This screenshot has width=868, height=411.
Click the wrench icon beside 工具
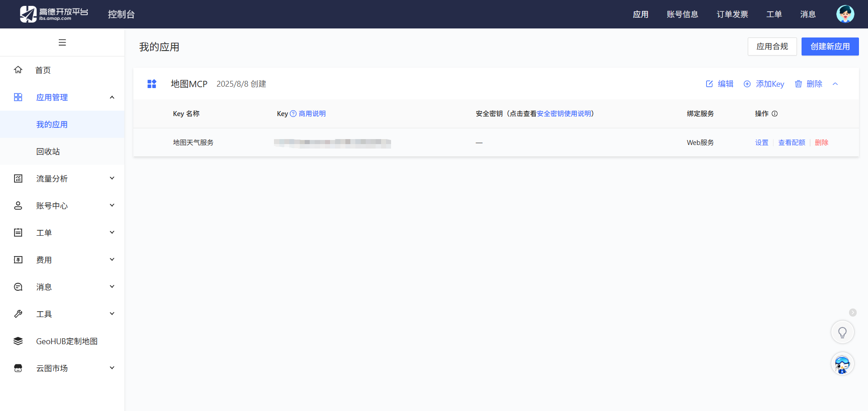pyautogui.click(x=18, y=314)
